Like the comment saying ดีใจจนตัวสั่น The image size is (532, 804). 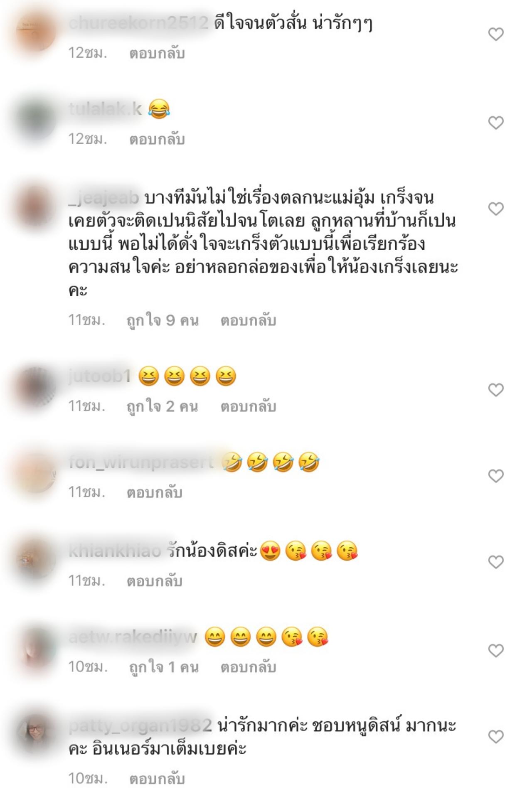(x=495, y=34)
